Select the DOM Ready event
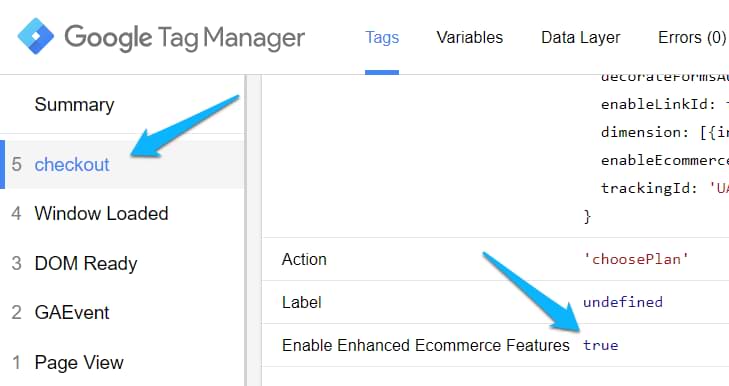Viewport: 729px width, 386px height. tap(122, 264)
